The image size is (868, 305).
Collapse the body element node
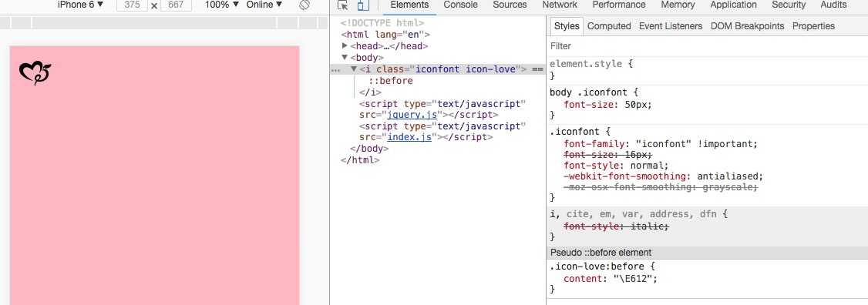(x=345, y=58)
